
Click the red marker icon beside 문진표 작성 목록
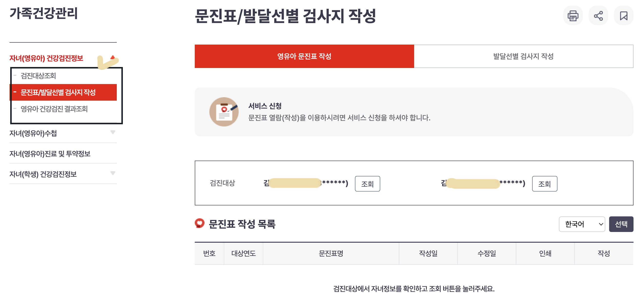(x=199, y=224)
